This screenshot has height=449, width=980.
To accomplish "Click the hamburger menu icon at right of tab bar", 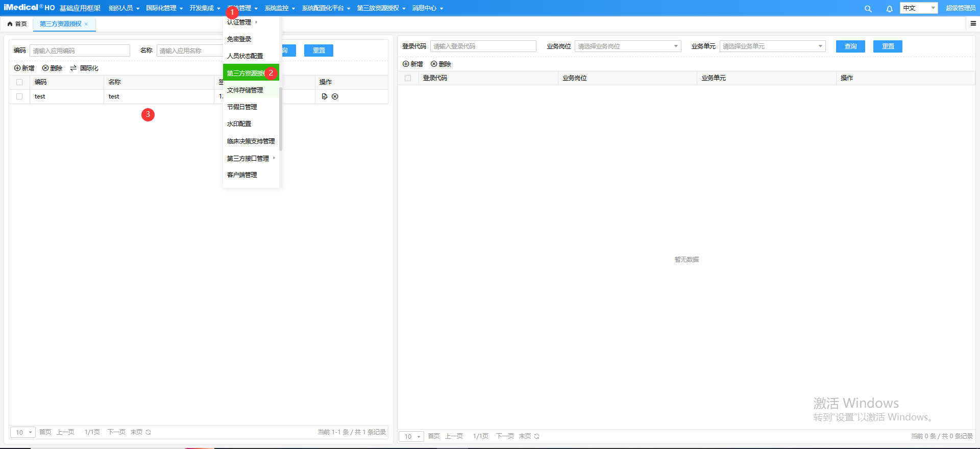I will (x=973, y=23).
